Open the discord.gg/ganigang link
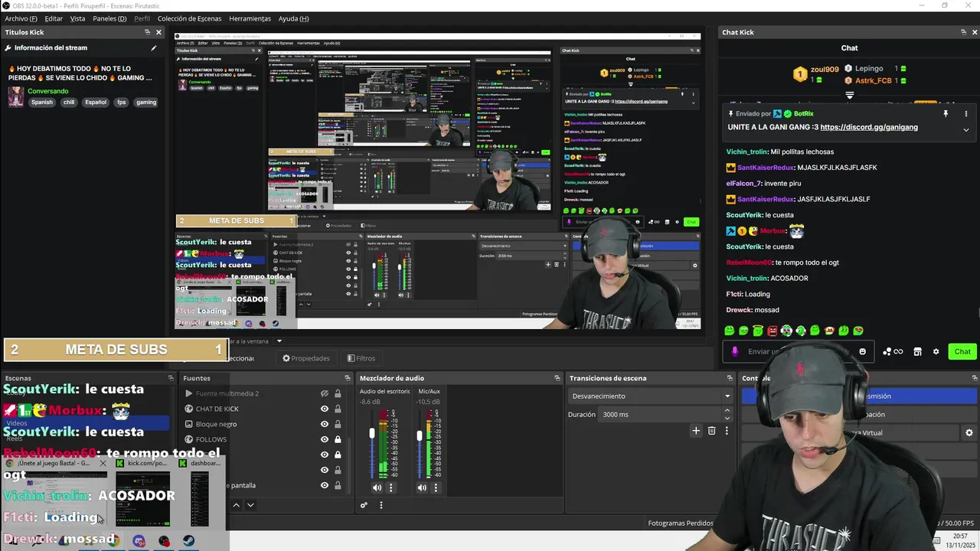The width and height of the screenshot is (980, 551). tap(869, 127)
